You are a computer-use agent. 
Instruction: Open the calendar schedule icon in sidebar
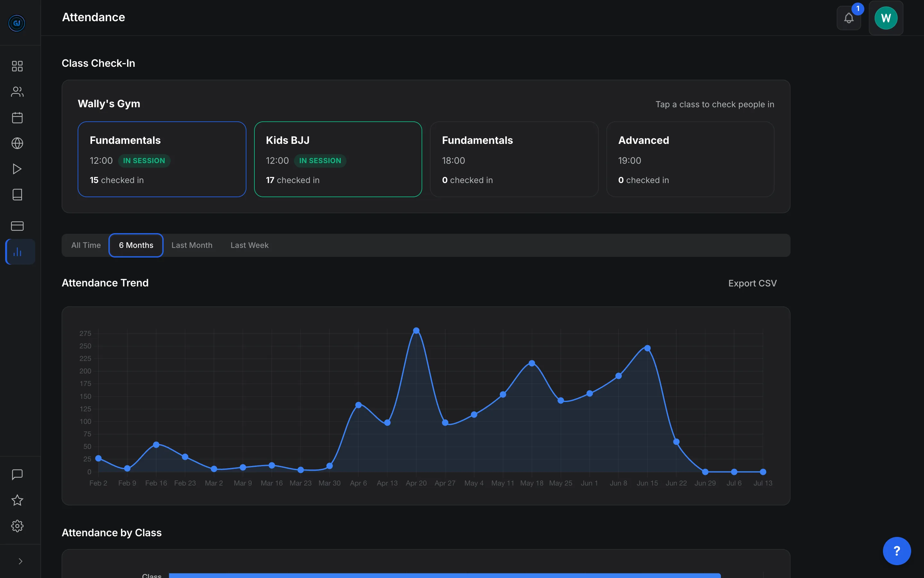click(x=17, y=117)
